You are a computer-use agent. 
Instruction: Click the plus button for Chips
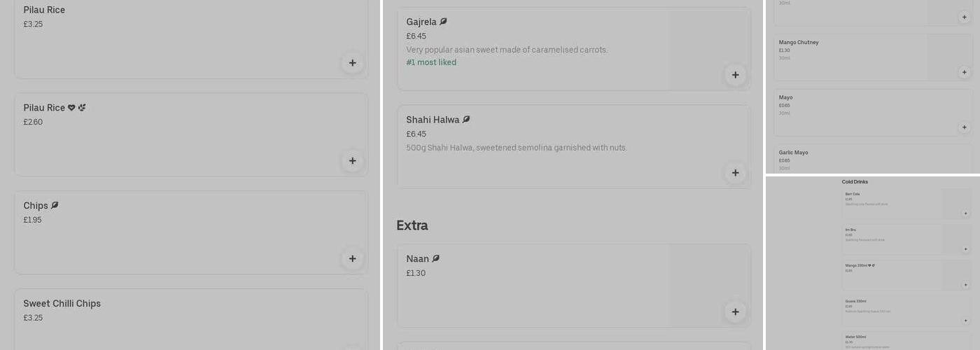point(352,259)
